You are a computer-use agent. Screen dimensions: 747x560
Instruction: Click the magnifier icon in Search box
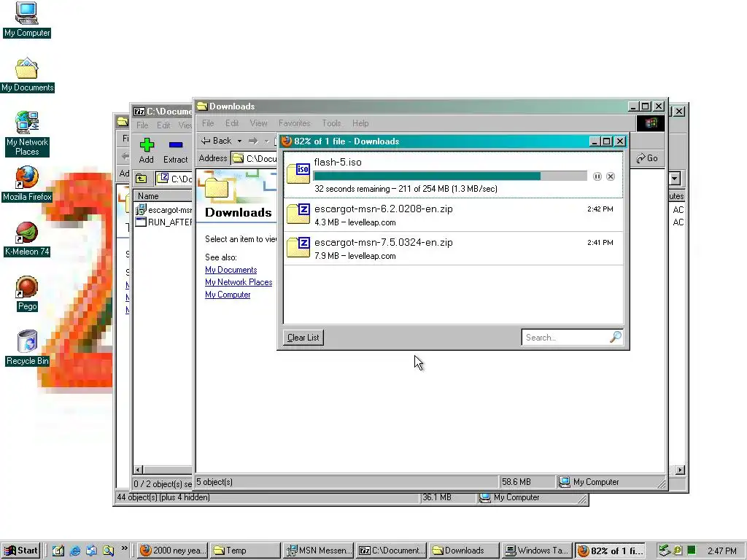(615, 337)
